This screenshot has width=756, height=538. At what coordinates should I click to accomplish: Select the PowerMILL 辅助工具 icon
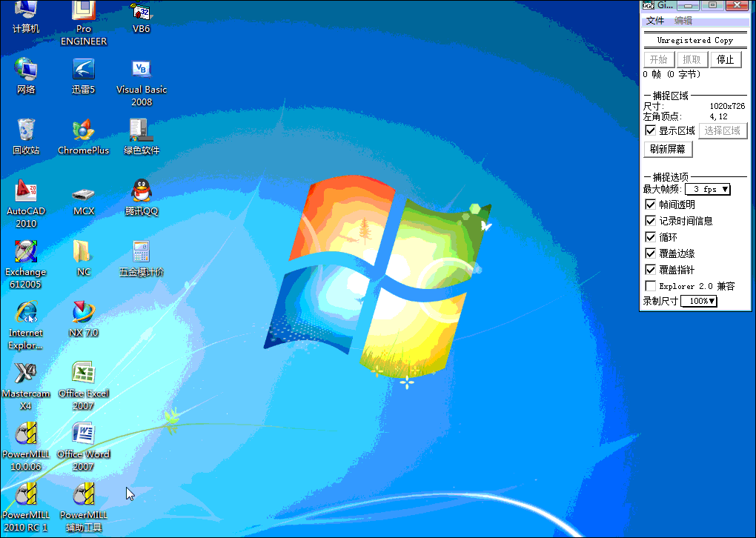pyautogui.click(x=84, y=508)
